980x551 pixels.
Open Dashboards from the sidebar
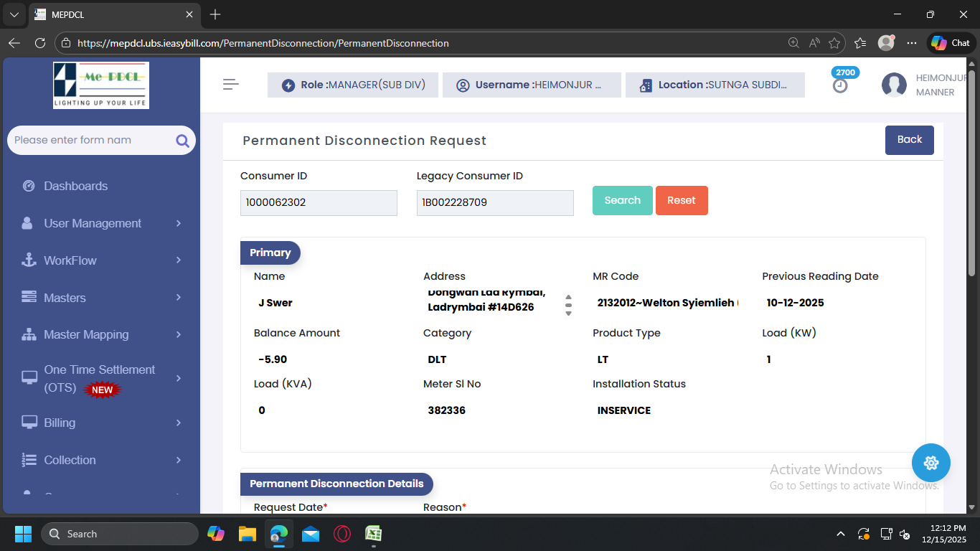click(75, 186)
